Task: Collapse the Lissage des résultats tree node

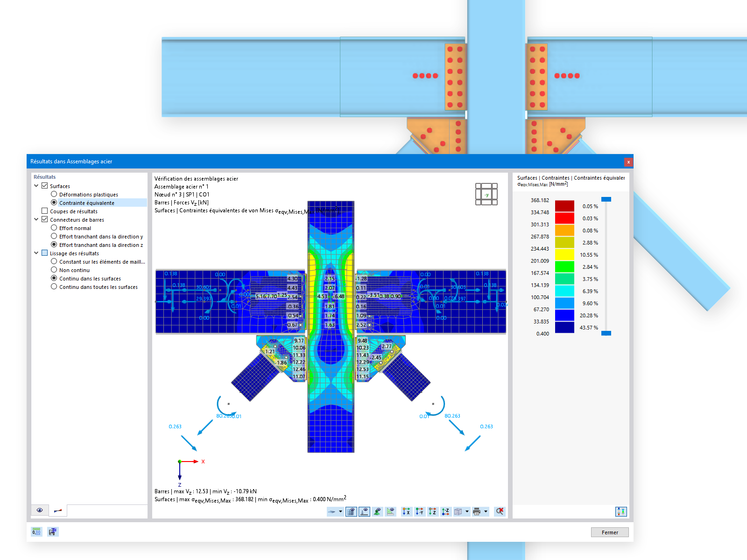Action: (x=36, y=253)
